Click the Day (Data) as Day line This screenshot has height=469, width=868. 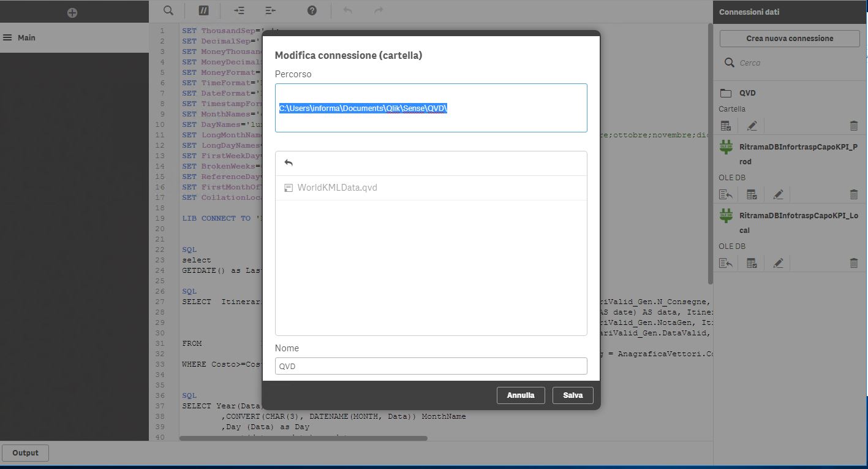(x=265, y=427)
